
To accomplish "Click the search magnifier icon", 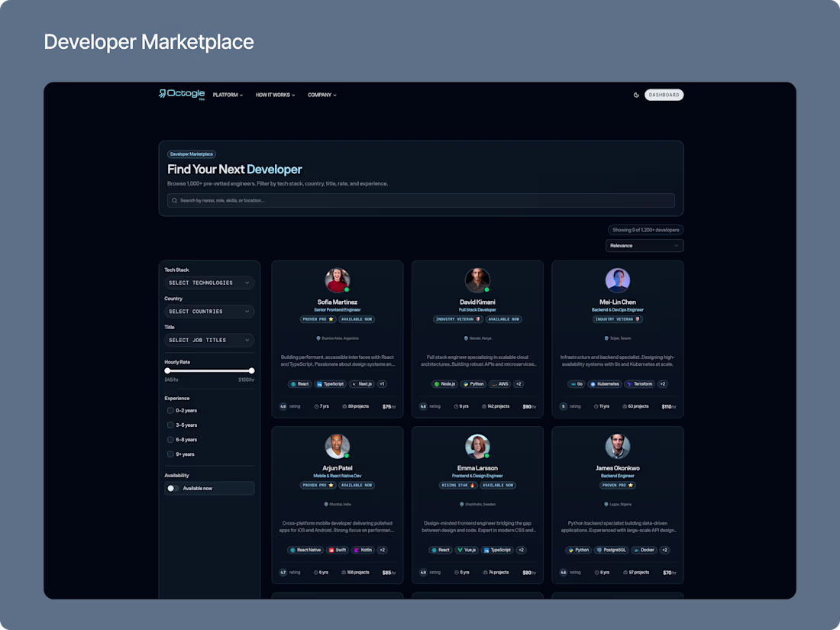I will click(174, 200).
